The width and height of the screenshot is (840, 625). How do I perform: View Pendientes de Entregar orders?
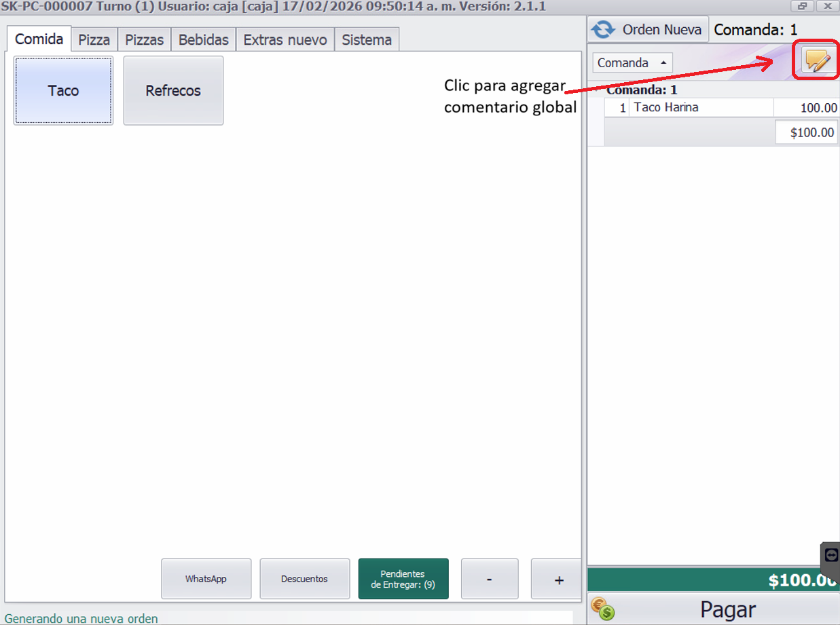tap(403, 579)
